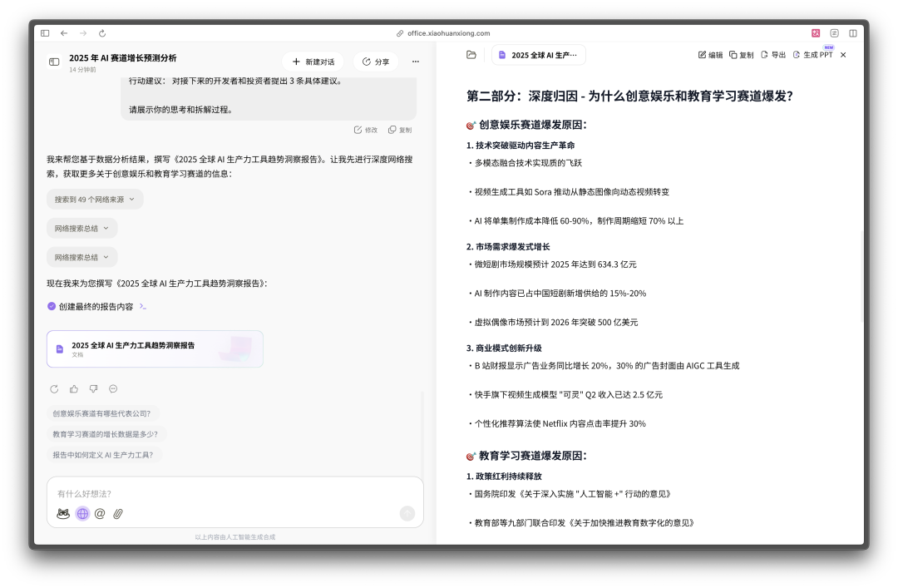Select suggestion 报告中如何定义 AI 生产力工具?
This screenshot has width=898, height=588.
103,454
